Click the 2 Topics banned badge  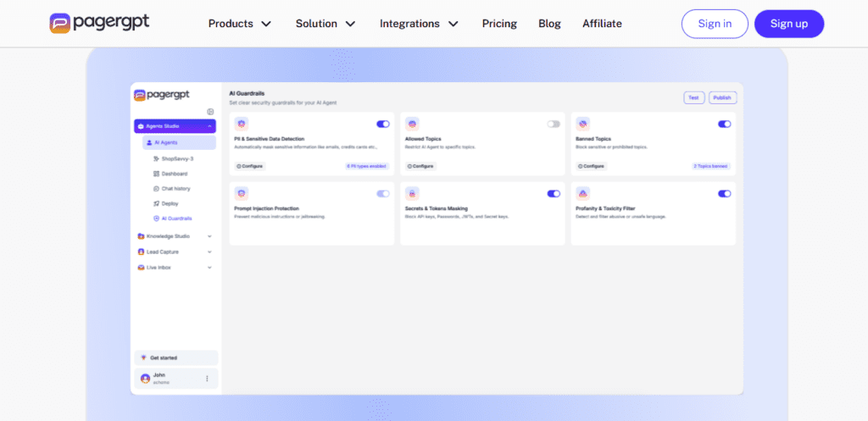(x=711, y=166)
